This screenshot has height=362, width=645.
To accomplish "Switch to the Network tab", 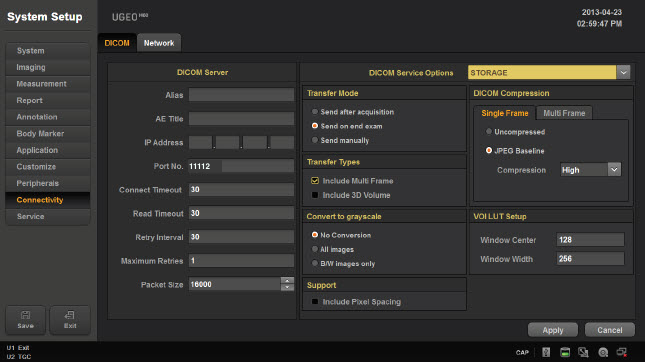I will pos(159,43).
